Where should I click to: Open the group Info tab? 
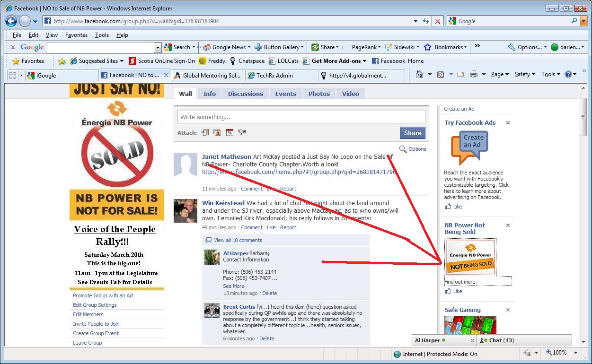[x=210, y=94]
